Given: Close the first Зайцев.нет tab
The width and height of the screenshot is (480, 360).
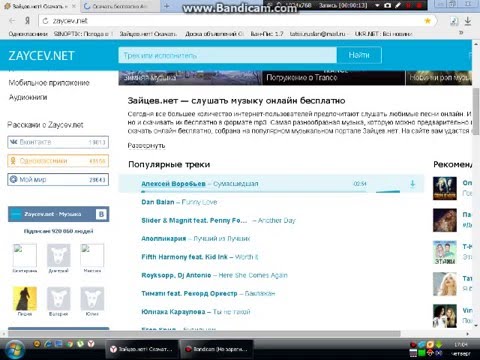Looking at the screenshot, I should coord(74,6).
